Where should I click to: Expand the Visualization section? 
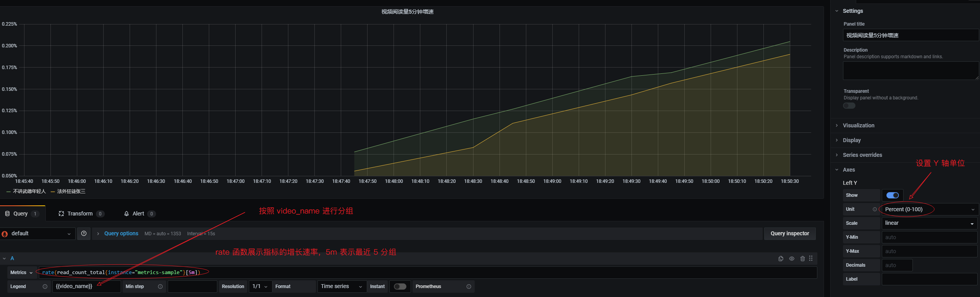(x=859, y=125)
